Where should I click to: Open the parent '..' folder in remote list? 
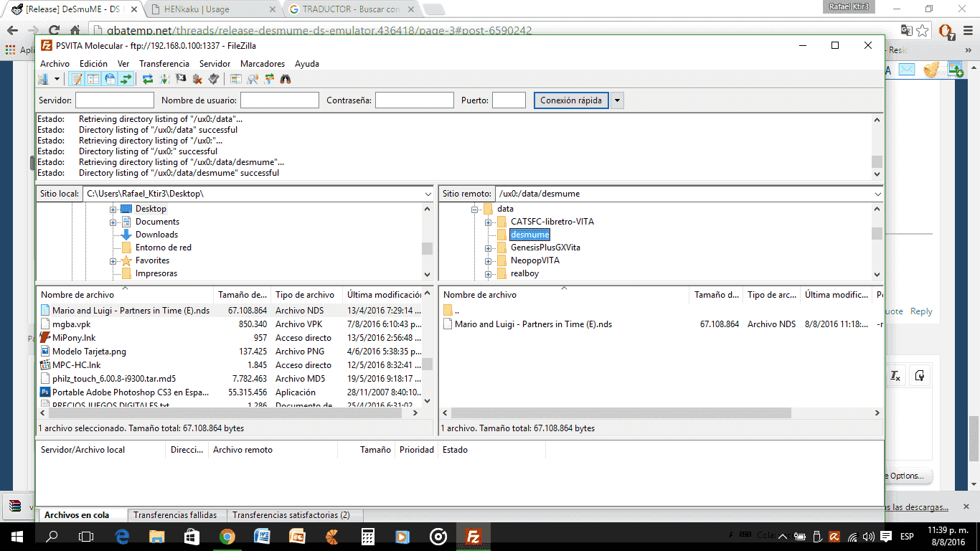pyautogui.click(x=456, y=311)
